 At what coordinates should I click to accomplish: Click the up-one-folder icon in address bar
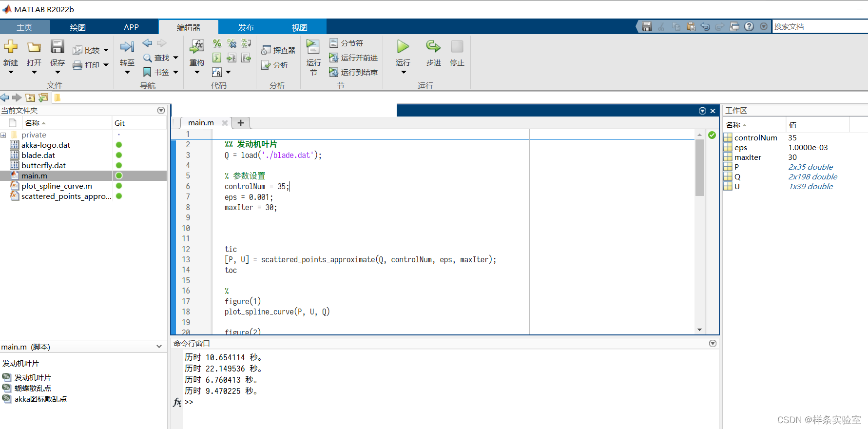tap(30, 97)
